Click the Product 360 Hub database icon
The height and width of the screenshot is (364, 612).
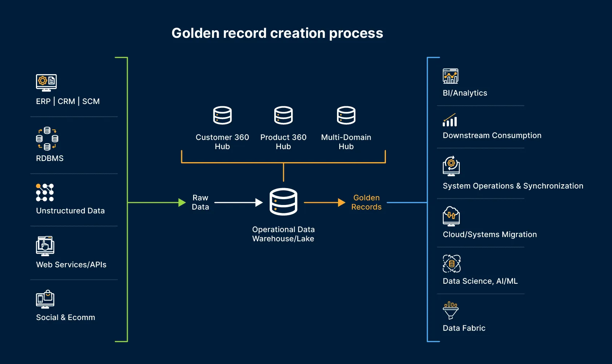pyautogui.click(x=283, y=115)
